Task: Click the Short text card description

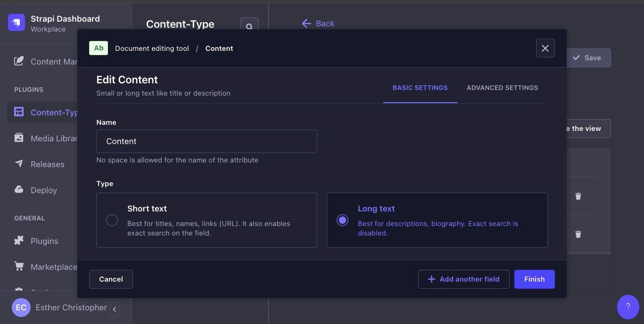Action: coord(209,228)
